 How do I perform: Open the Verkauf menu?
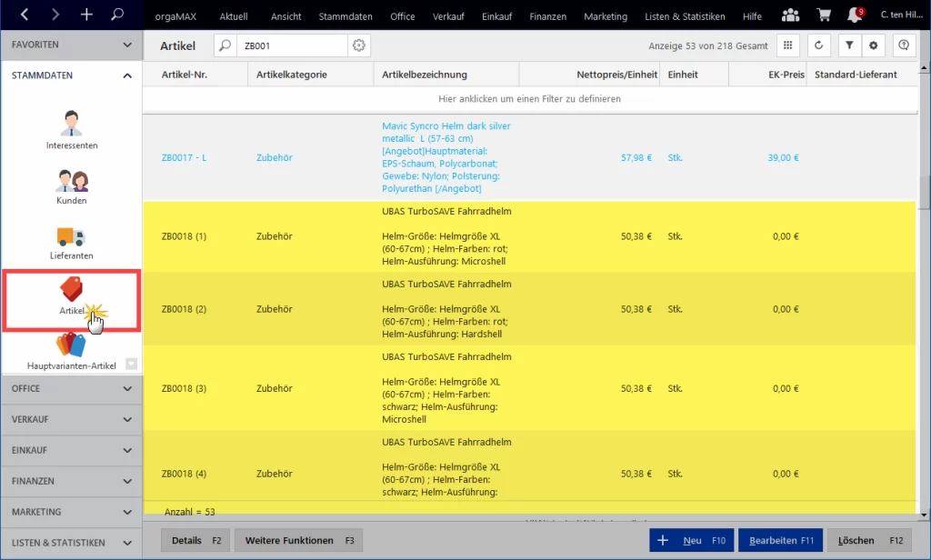(448, 16)
